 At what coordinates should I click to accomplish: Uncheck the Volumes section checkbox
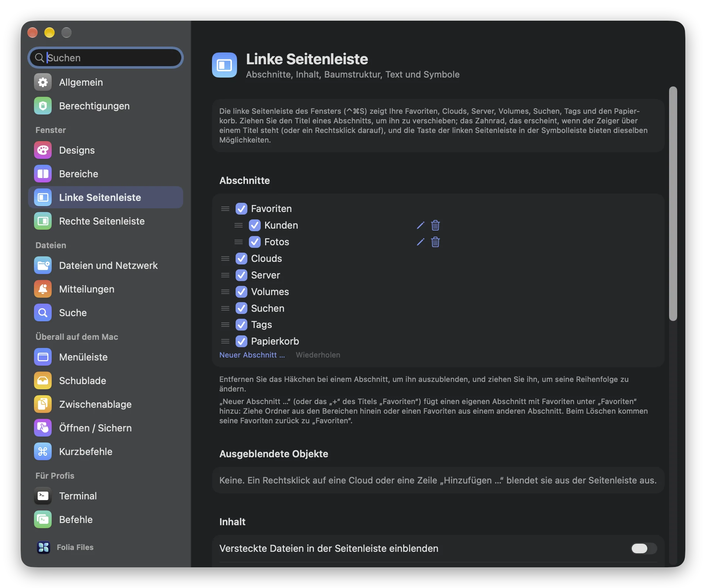coord(241,292)
